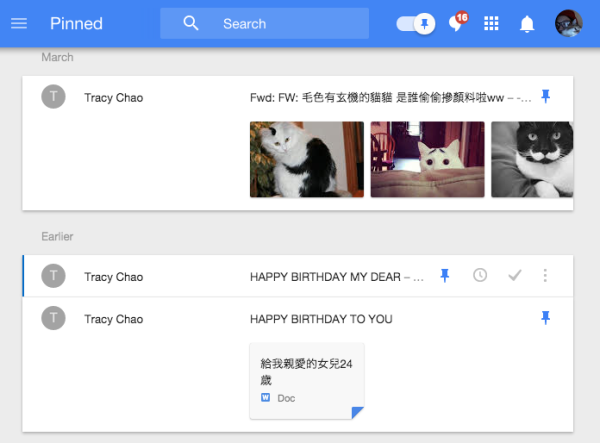Open the Fwd: FW cat email subject
Viewport: 600px width, 443px height.
pyautogui.click(x=390, y=98)
